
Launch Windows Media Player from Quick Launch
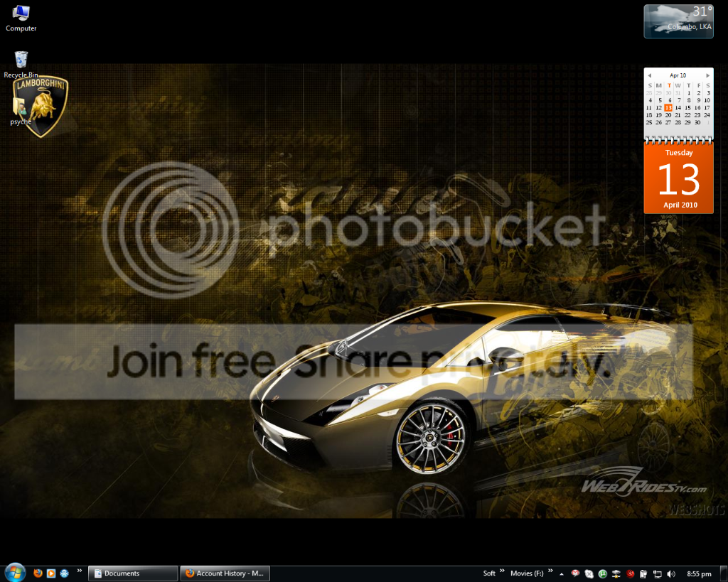coord(51,573)
